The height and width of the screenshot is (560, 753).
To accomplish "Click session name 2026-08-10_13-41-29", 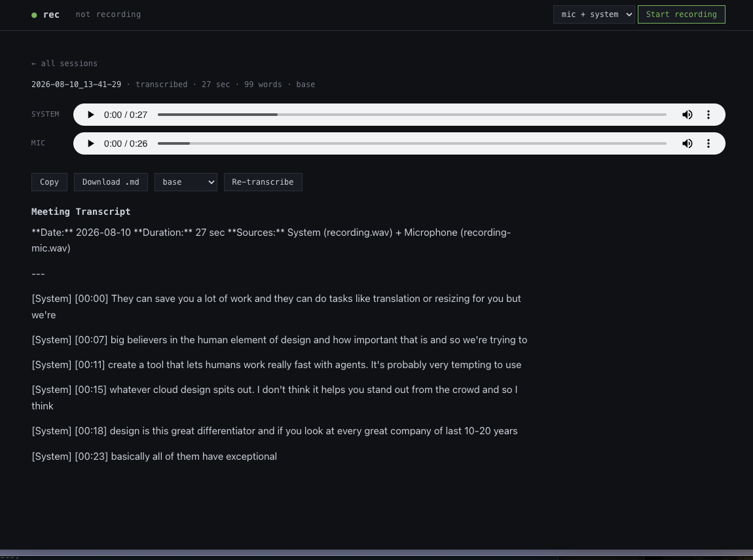I will coord(77,84).
